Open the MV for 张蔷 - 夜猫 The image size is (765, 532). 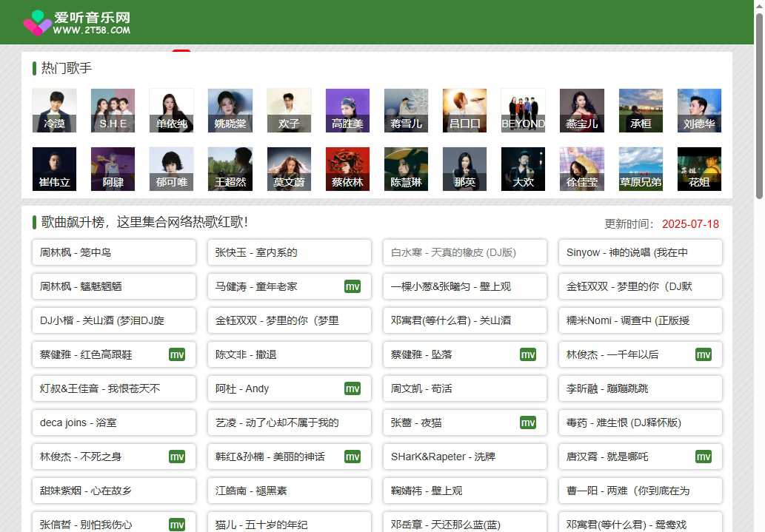click(528, 422)
